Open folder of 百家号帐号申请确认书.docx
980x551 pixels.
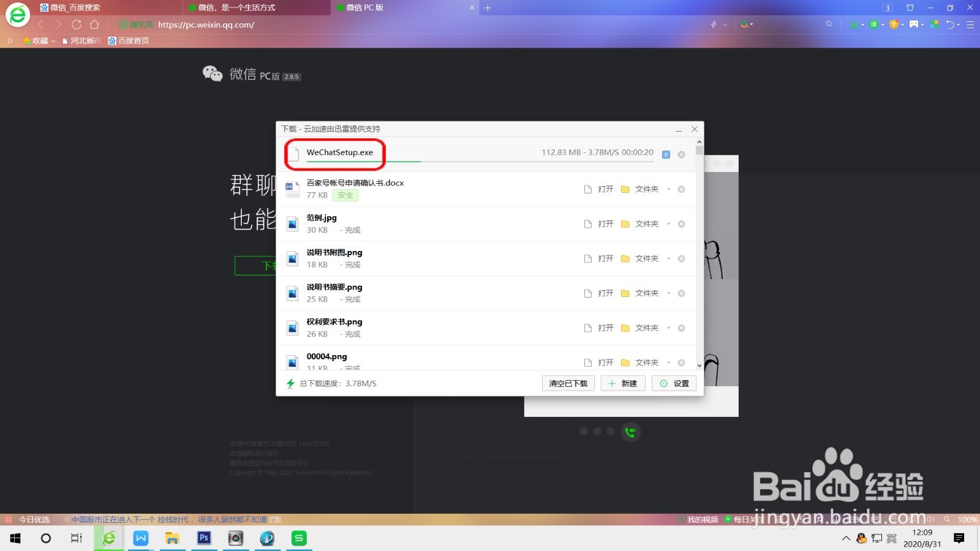(640, 189)
